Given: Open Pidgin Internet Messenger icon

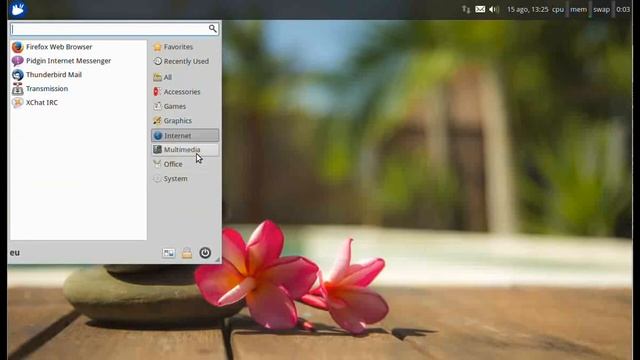Looking at the screenshot, I should (17, 61).
